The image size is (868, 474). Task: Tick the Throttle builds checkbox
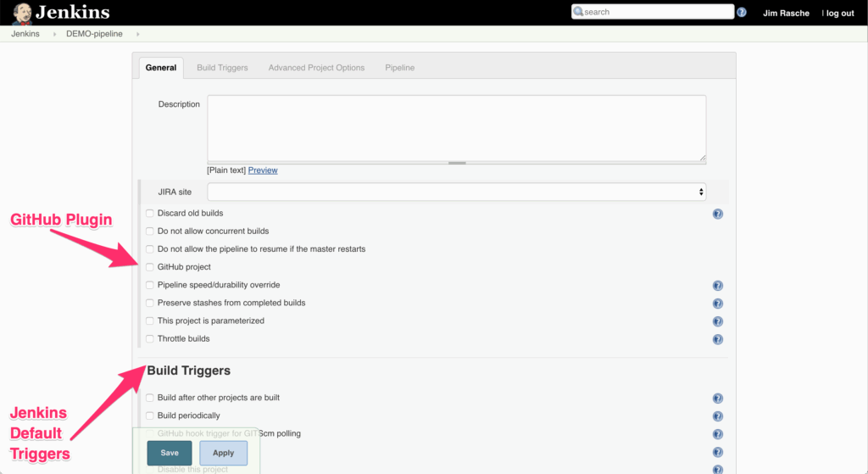149,339
